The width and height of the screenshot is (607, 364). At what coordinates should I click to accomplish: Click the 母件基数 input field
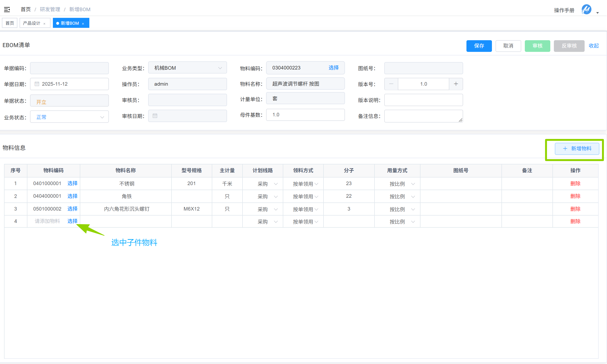[305, 115]
